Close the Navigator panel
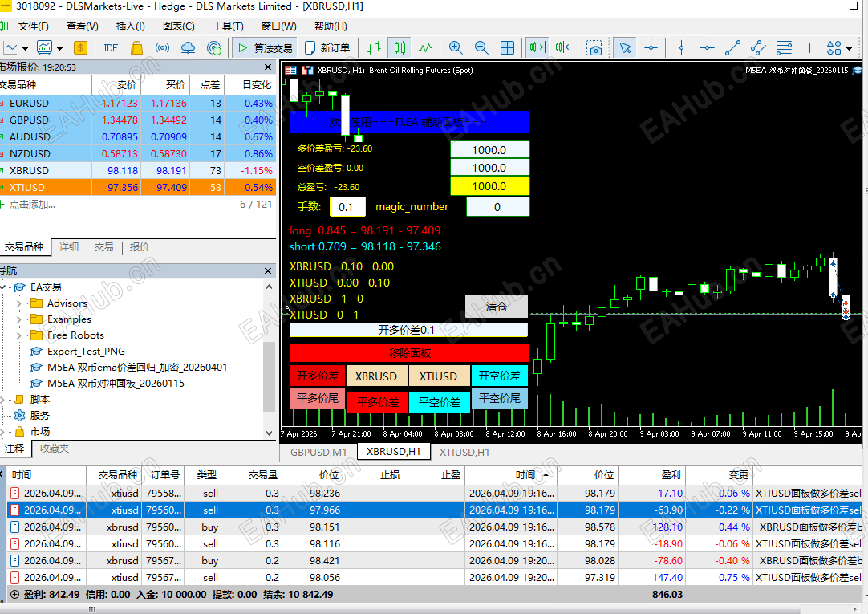868x614 pixels. [268, 270]
